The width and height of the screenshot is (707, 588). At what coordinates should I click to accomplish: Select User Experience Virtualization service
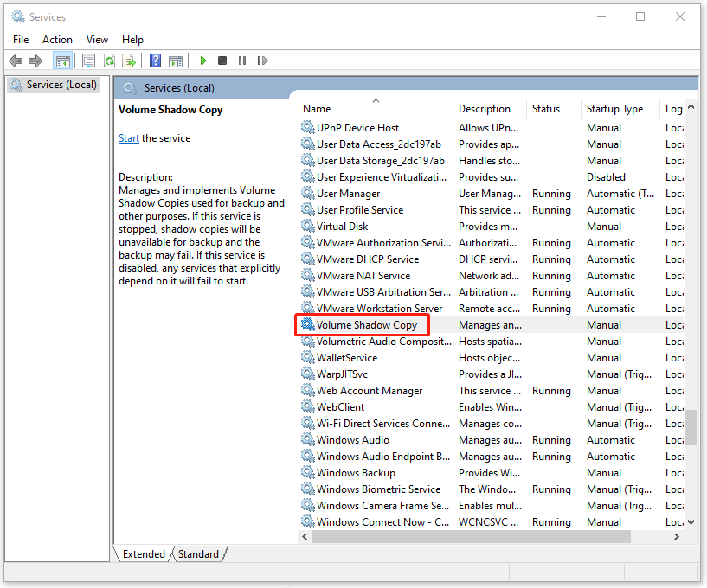pyautogui.click(x=492, y=177)
